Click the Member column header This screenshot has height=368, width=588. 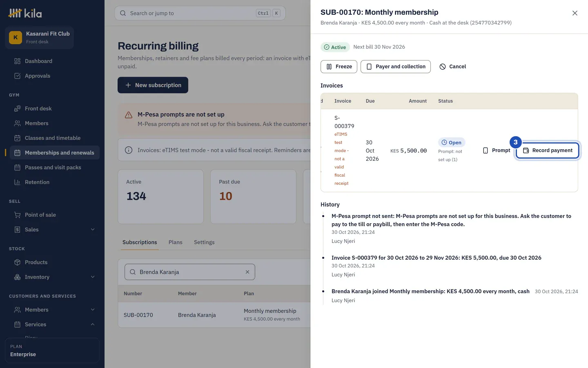[187, 294]
